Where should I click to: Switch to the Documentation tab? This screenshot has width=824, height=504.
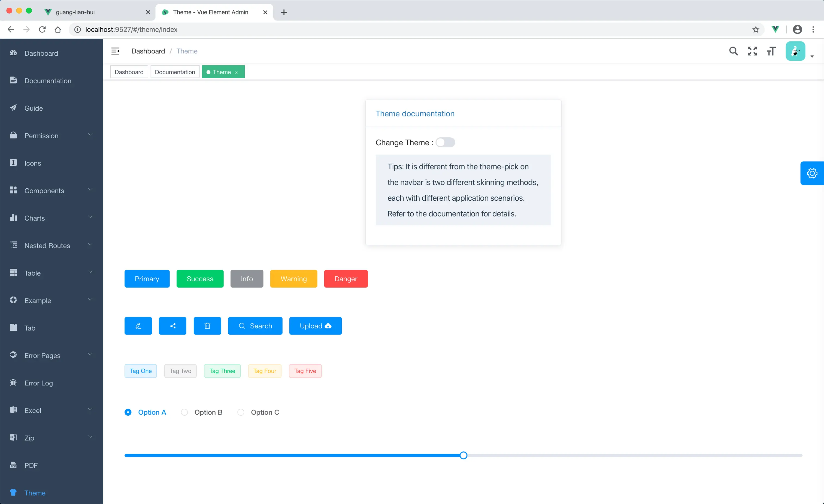coord(175,72)
